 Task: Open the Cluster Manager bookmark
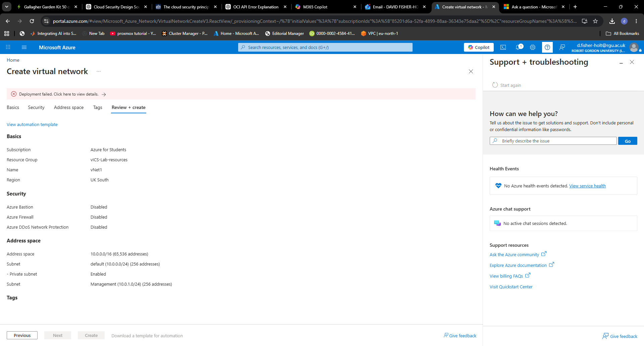[x=184, y=34]
